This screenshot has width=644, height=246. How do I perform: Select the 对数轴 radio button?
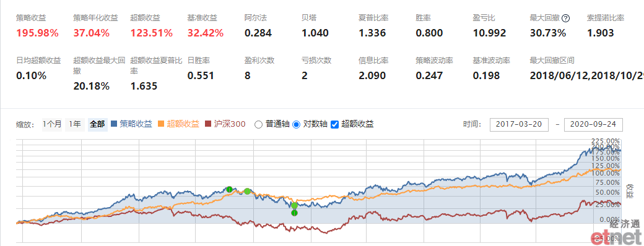[296, 124]
